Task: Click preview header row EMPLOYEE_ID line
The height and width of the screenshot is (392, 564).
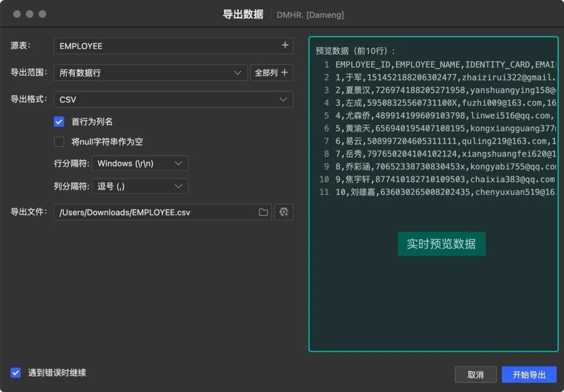Action: coord(445,65)
